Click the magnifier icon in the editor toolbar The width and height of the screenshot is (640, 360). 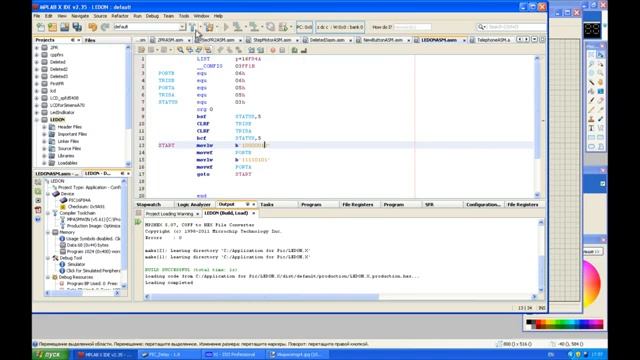tap(180, 50)
